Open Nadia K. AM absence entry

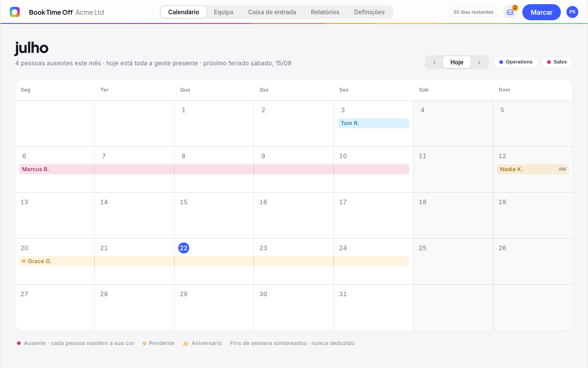[533, 169]
